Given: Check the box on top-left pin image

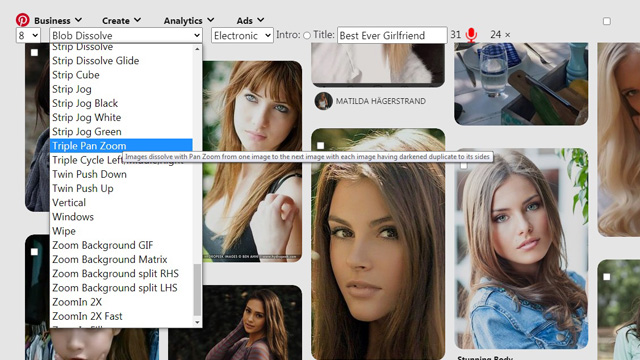Looking at the screenshot, I should (x=34, y=53).
